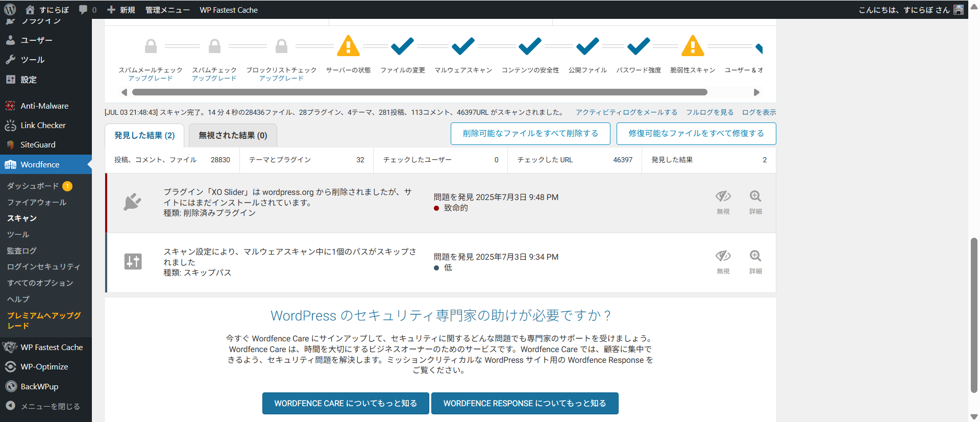Click the checkmark for ファイルの変更
Screen dimensions: 980x422
pyautogui.click(x=402, y=46)
